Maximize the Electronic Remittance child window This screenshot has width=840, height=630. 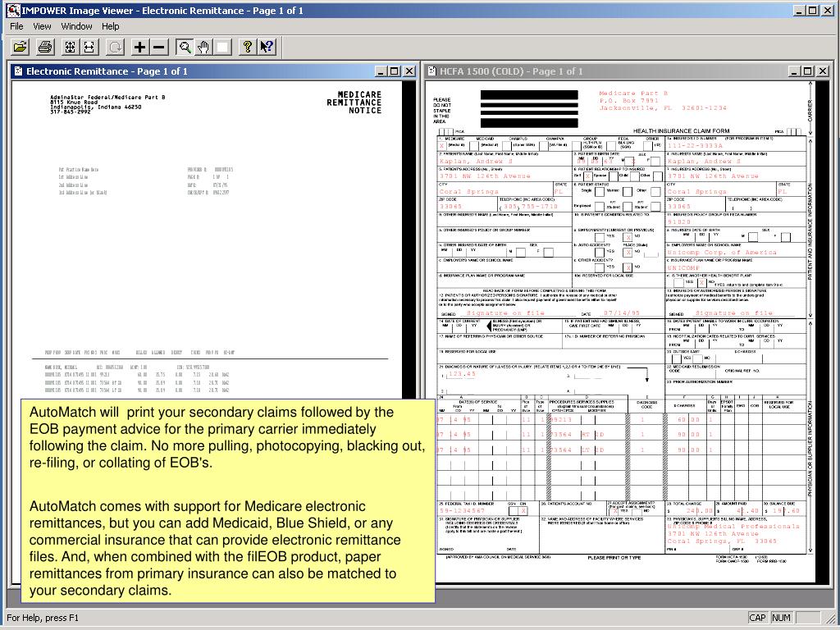coord(395,71)
